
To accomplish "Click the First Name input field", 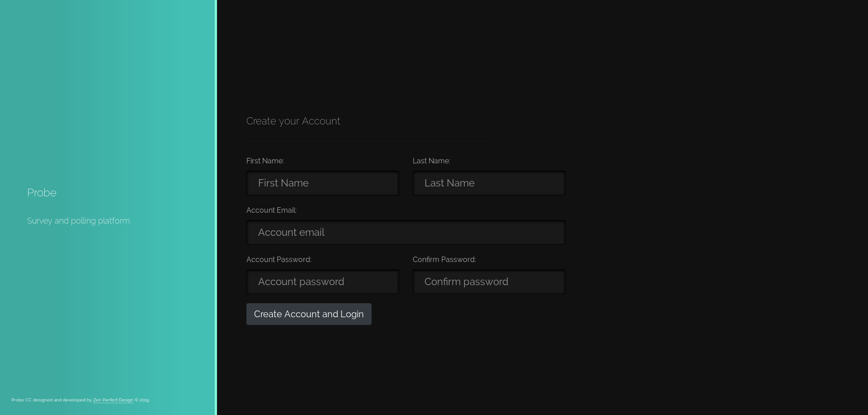I will 322,183.
